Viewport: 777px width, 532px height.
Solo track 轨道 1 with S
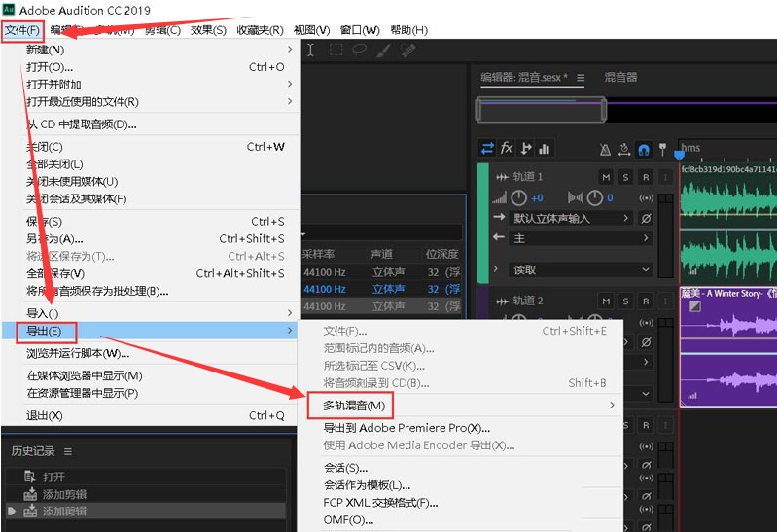click(x=625, y=178)
